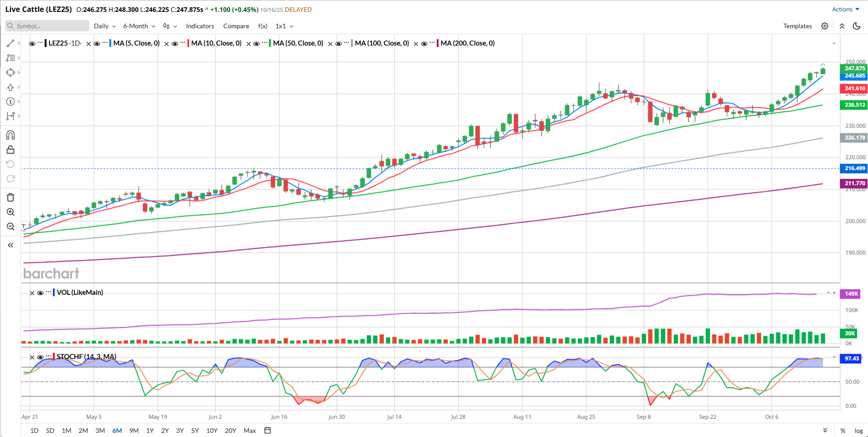Open the Actions dropdown menu
The height and width of the screenshot is (437, 868).
(x=845, y=9)
